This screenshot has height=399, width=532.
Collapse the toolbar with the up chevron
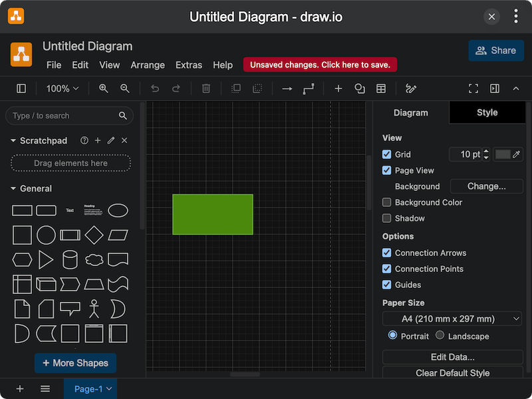point(516,88)
